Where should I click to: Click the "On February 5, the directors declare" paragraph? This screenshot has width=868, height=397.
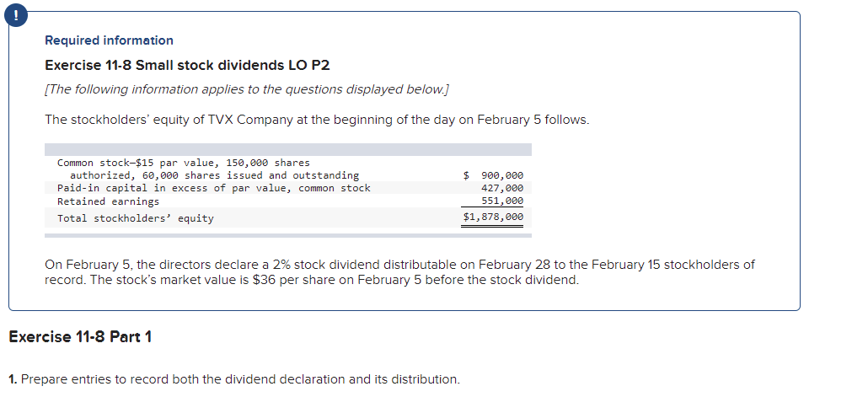(x=399, y=272)
